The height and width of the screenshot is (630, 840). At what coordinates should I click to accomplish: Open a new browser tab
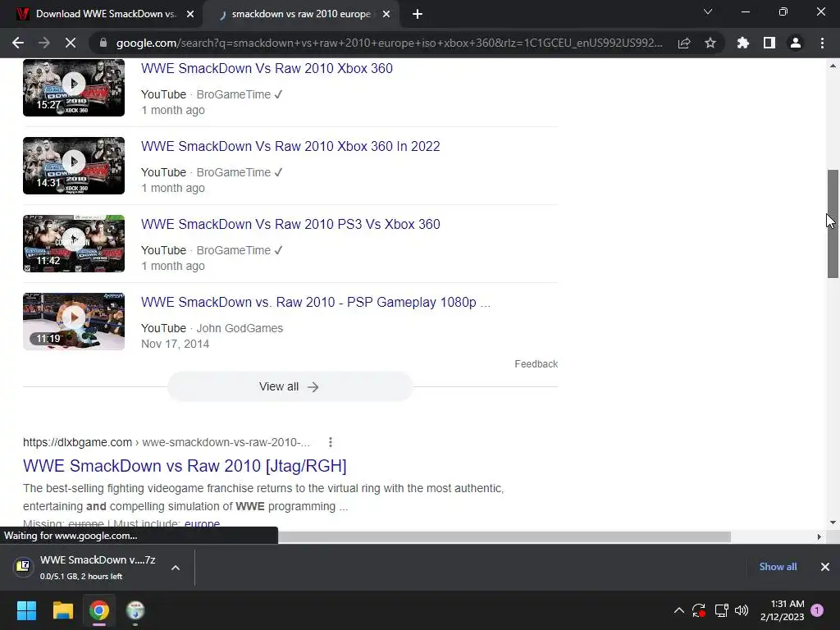pyautogui.click(x=418, y=14)
